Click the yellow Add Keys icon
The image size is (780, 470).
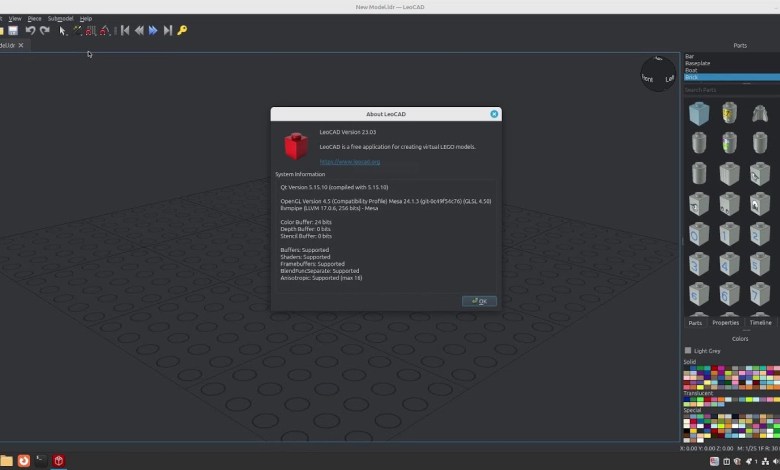coord(182,30)
